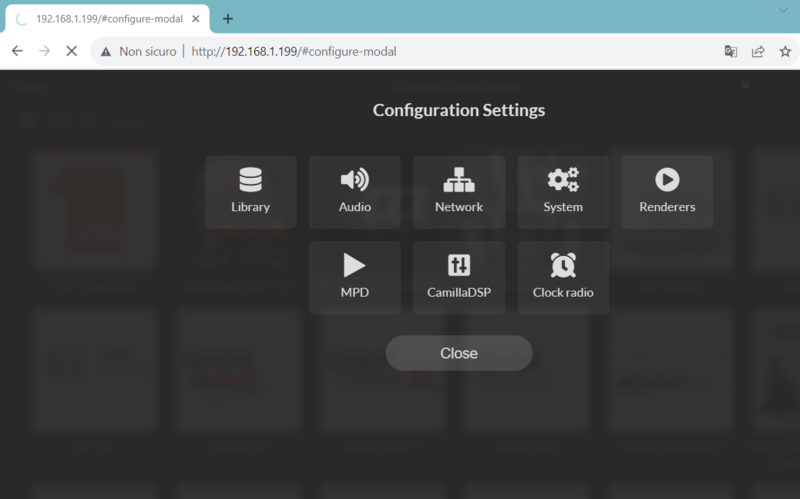800x499 pixels.
Task: Bookmark this page with star icon
Action: (785, 51)
